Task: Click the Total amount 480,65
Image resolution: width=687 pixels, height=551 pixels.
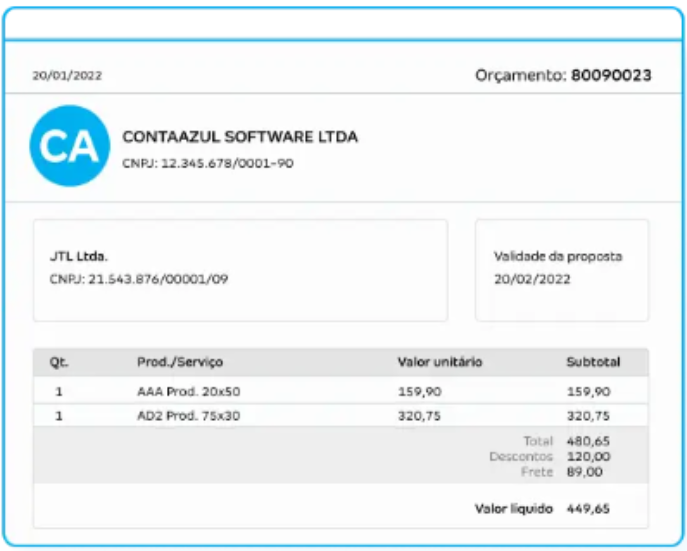Action: click(x=588, y=441)
